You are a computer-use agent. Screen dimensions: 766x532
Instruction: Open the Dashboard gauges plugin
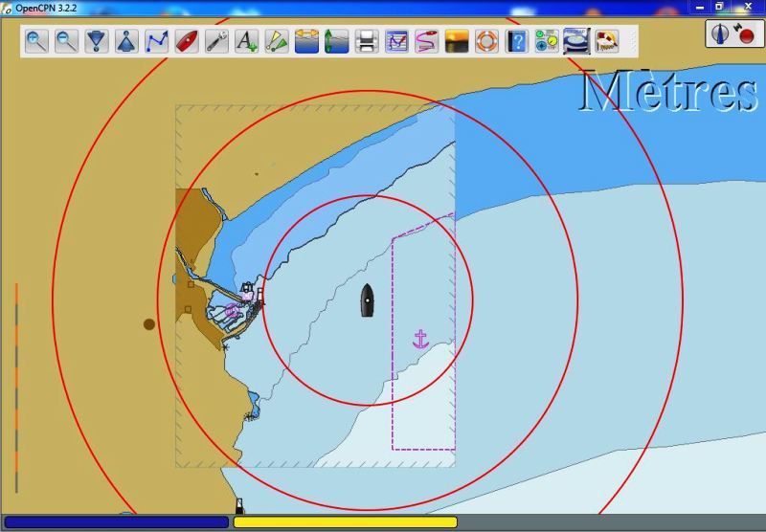547,41
